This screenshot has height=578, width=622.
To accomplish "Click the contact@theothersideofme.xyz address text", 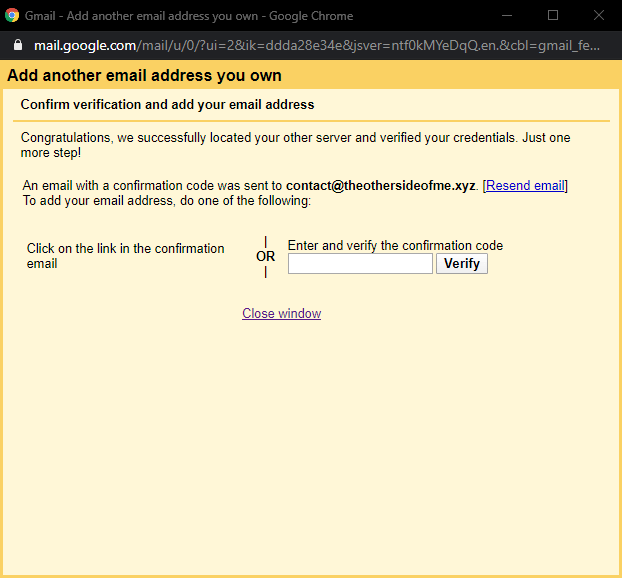I will tap(380, 185).
